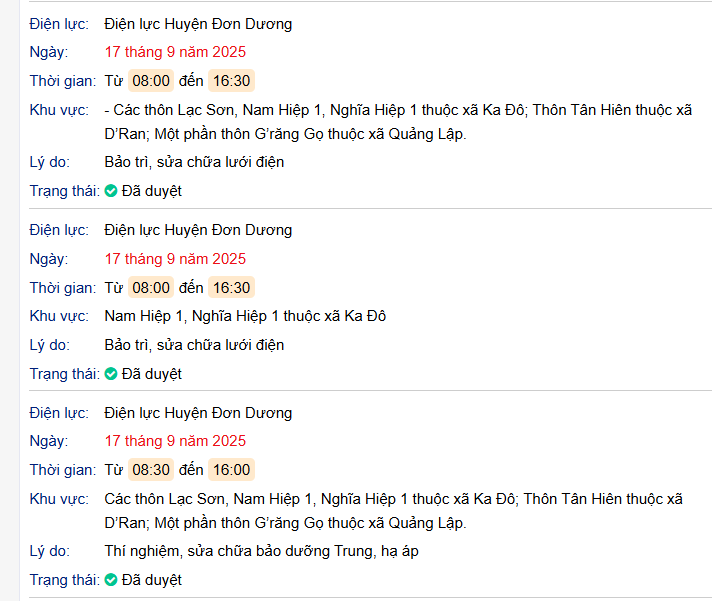Click the red date in the second outage entry
Image resolution: width=719 pixels, height=601 pixels.
175,259
